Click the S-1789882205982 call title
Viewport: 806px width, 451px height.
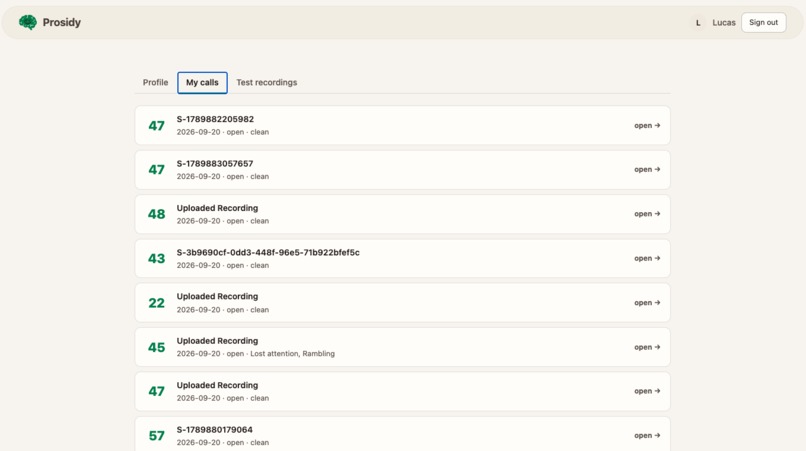point(215,119)
